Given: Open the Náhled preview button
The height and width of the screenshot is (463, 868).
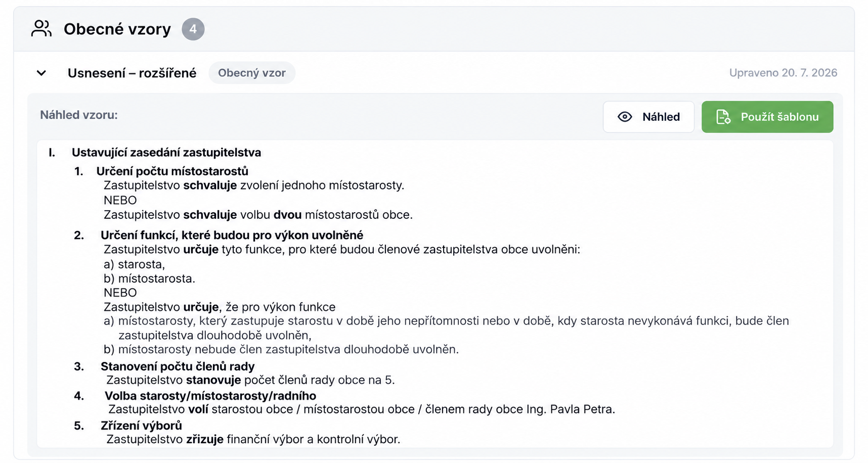Looking at the screenshot, I should (x=648, y=117).
